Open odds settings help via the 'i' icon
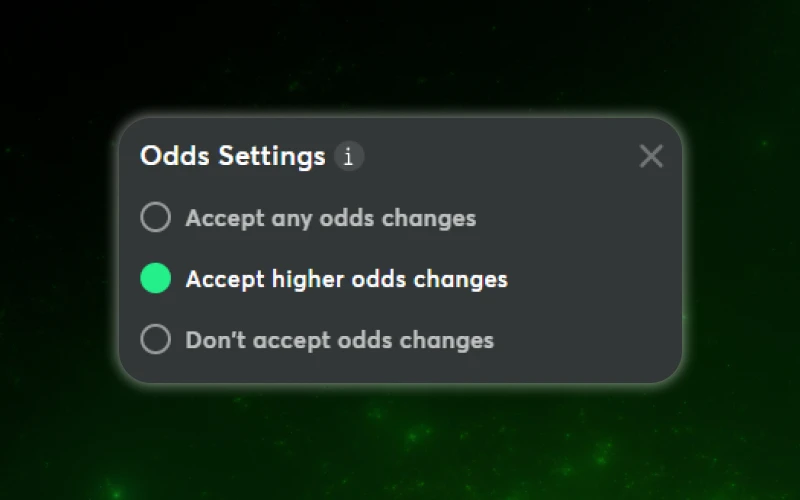Screen dimensions: 800x500 pyautogui.click(x=349, y=156)
